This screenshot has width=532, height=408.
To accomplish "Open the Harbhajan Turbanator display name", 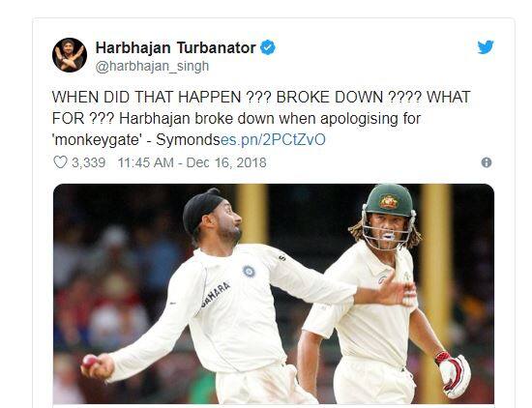I will [x=175, y=47].
